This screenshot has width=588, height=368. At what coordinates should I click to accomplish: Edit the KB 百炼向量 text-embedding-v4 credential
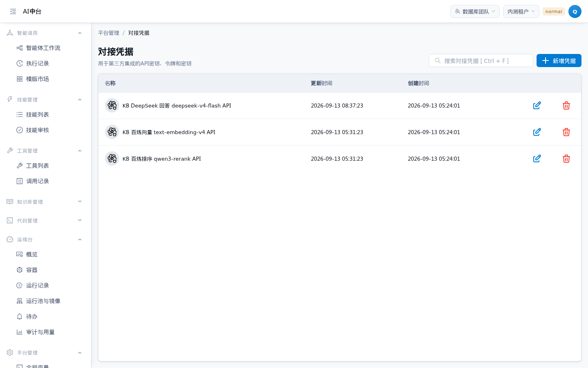[x=537, y=132]
